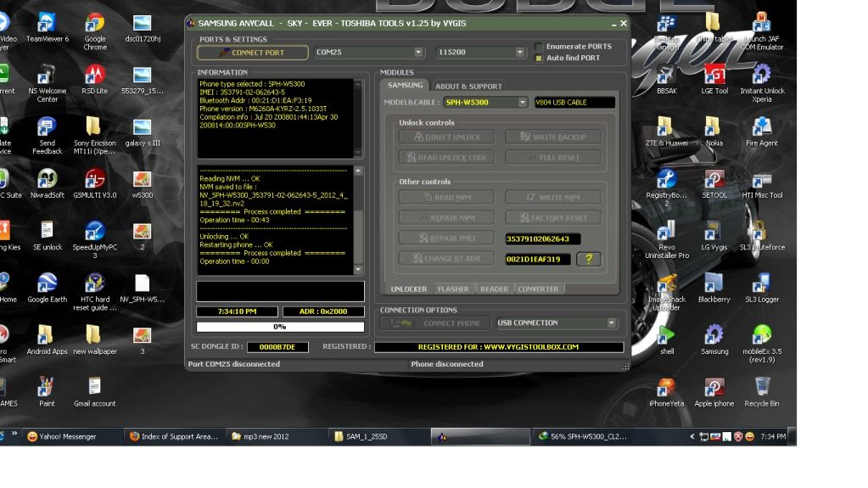Open the RSD Lite desktop icon
This screenshot has width=868, height=488.
(95, 81)
